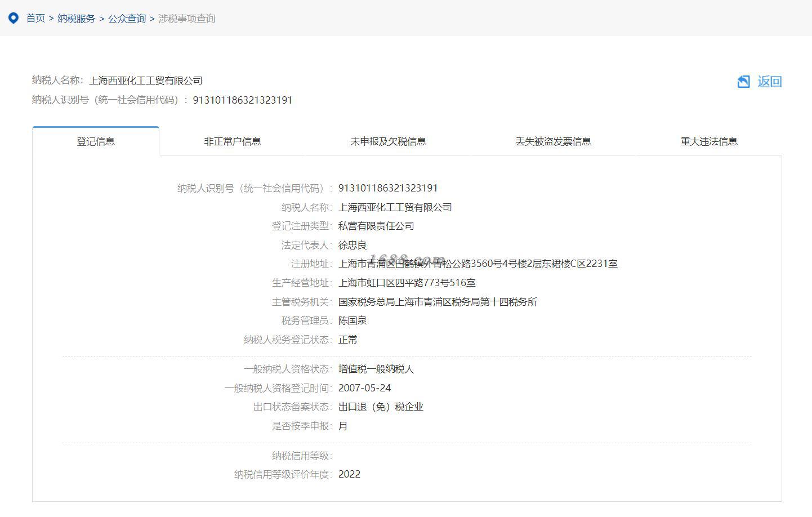Click 一般纳税人资格状态 label
812x517 pixels.
(288, 369)
